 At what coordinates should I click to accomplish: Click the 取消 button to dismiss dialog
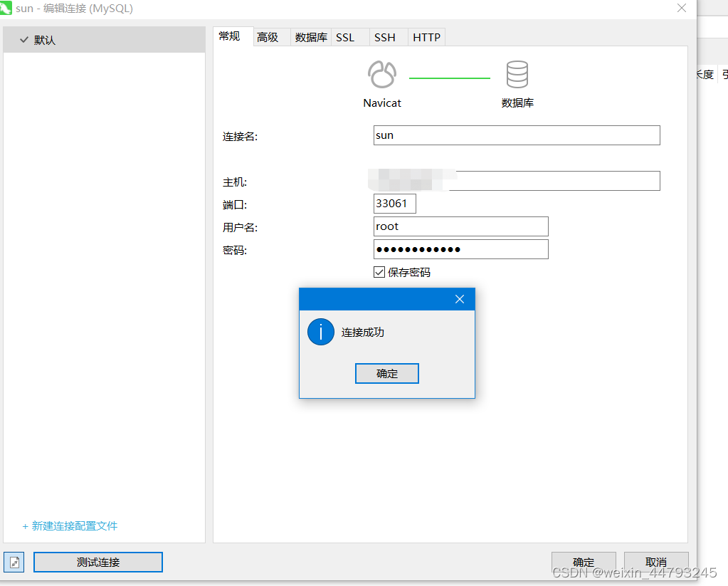click(x=655, y=562)
